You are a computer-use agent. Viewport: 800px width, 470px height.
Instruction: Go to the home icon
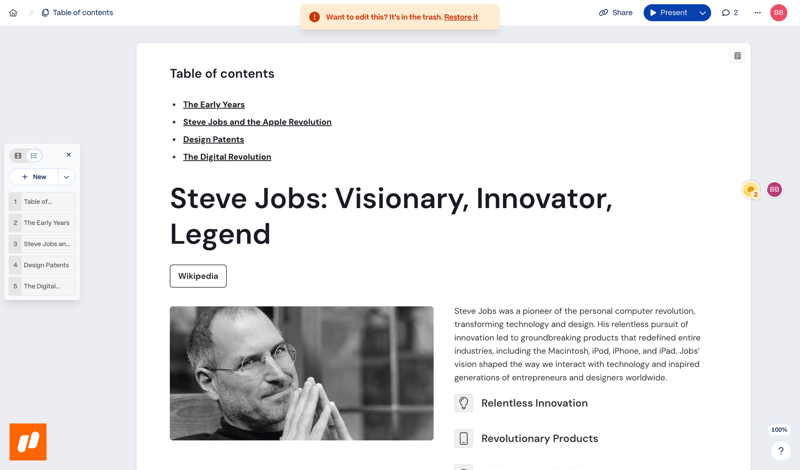point(13,13)
